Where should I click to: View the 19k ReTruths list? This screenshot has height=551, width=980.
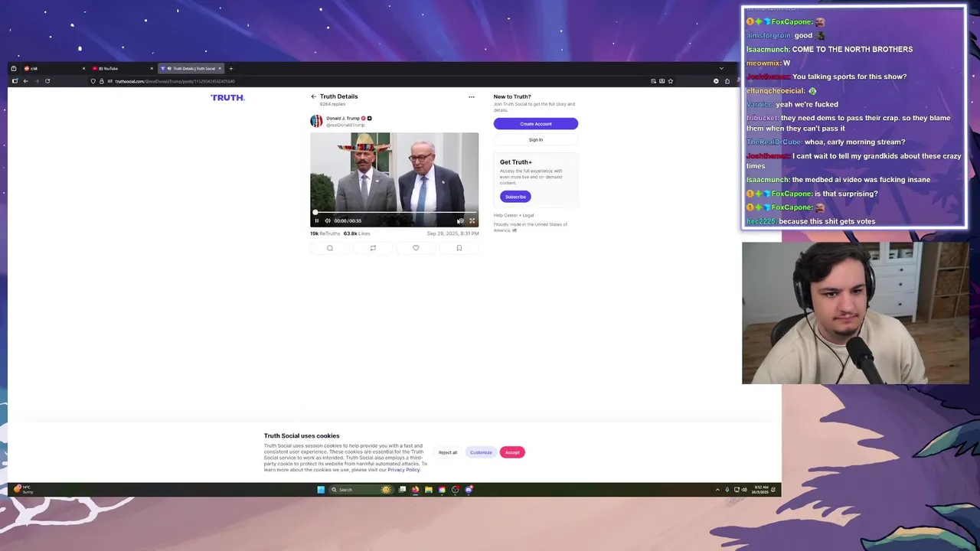[325, 233]
